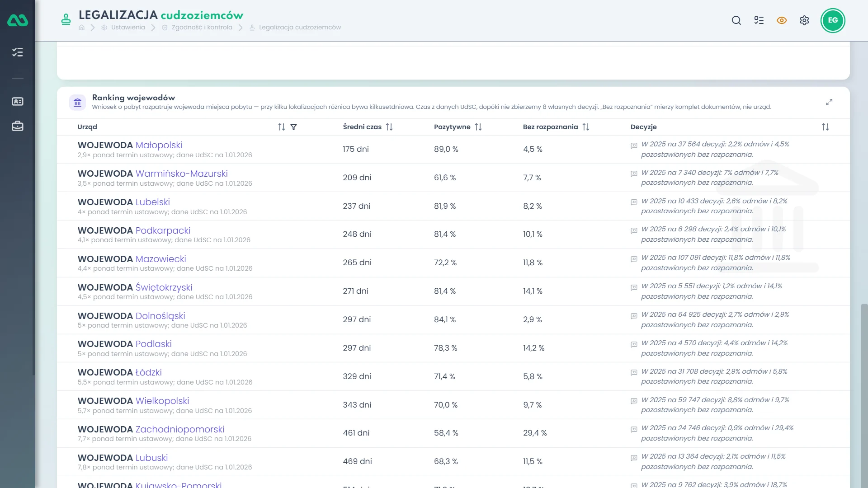Open Wojewoda Dolnośląski row
868x488 pixels.
point(453,320)
